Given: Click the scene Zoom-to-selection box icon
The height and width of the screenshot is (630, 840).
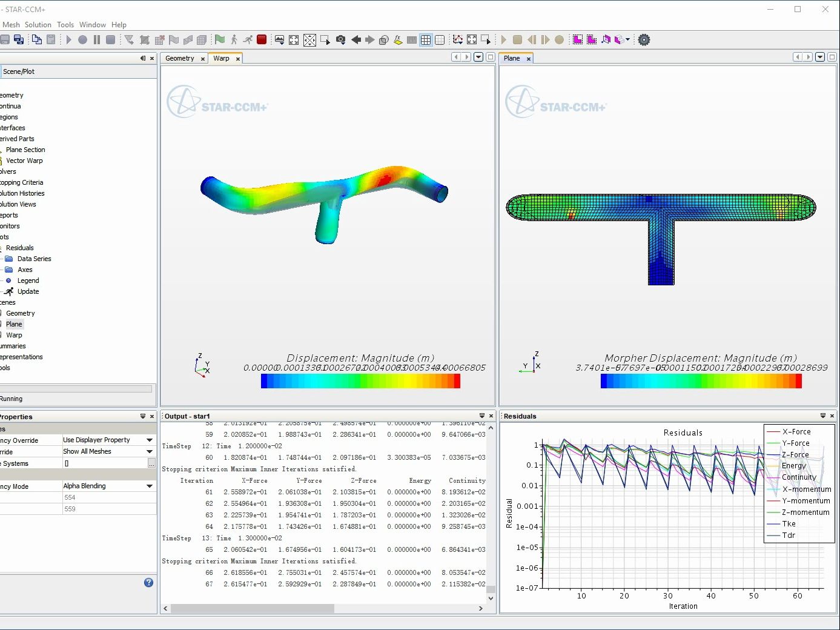Looking at the screenshot, I should click(325, 40).
